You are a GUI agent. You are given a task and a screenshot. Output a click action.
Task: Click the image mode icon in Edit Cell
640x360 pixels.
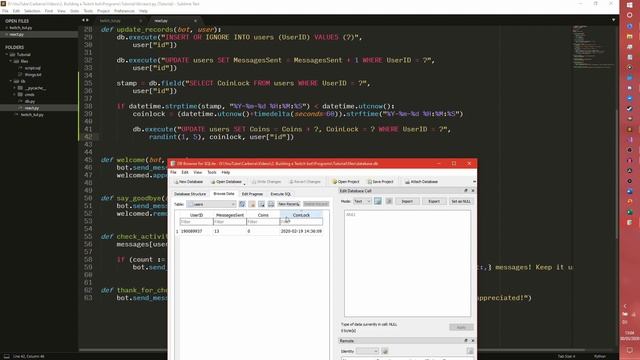coord(378,201)
